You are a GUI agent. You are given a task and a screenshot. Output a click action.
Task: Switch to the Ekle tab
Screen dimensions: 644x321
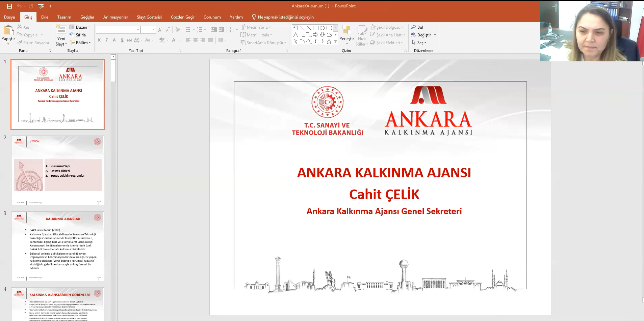45,17
